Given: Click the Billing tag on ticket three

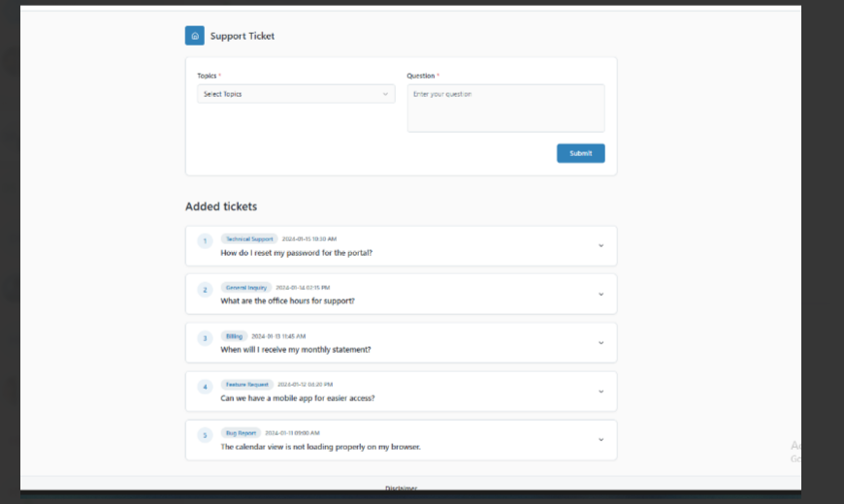Looking at the screenshot, I should [x=234, y=336].
